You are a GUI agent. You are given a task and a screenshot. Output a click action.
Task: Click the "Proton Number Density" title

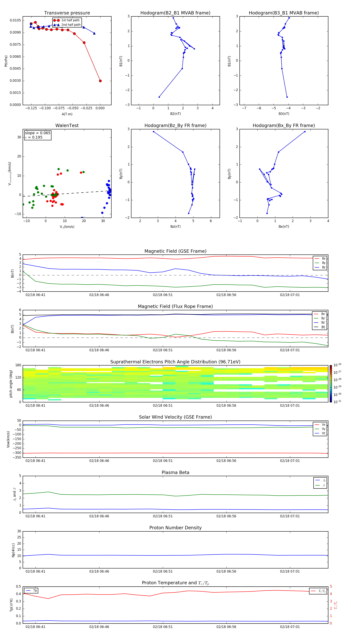175,528
